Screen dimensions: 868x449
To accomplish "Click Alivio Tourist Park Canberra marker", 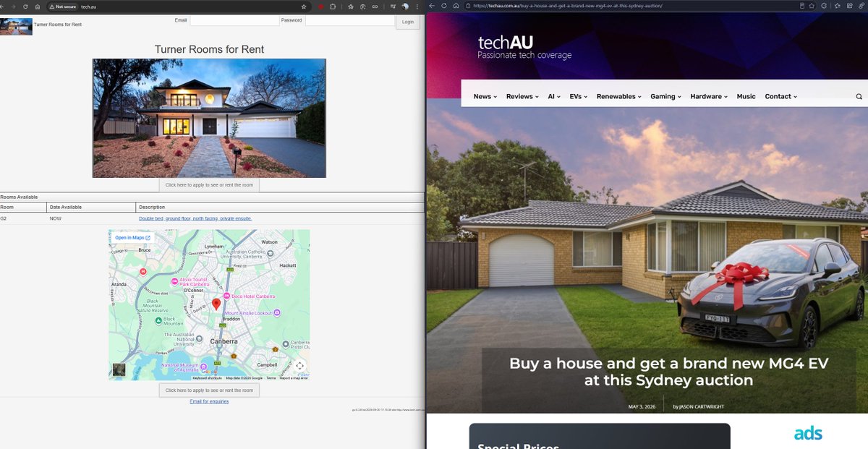I will [174, 281].
